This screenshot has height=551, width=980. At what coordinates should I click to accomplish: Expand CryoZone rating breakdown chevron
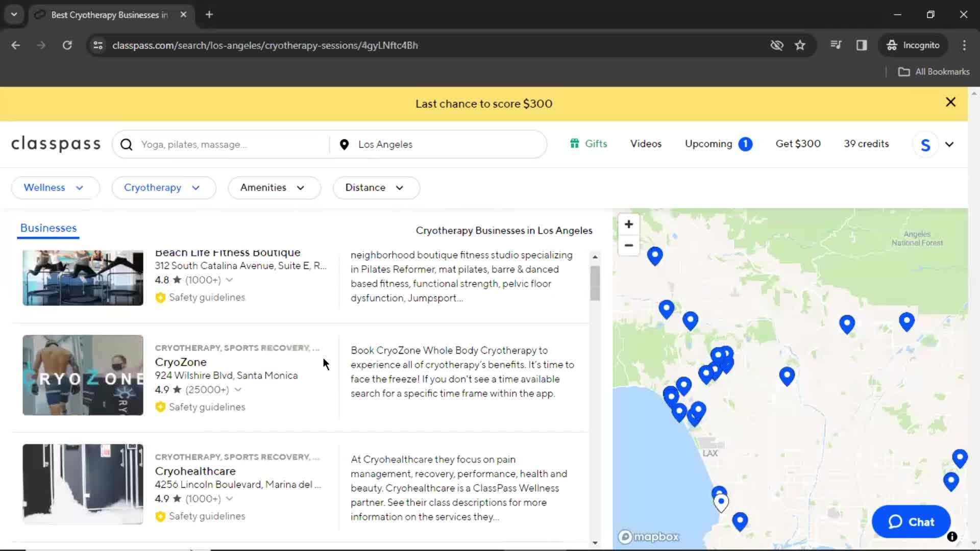(238, 390)
